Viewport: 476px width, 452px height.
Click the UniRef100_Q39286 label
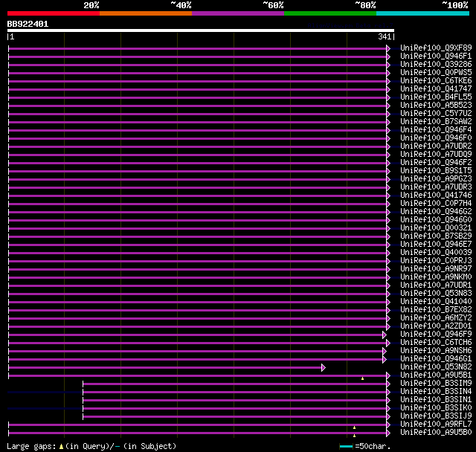point(436,65)
